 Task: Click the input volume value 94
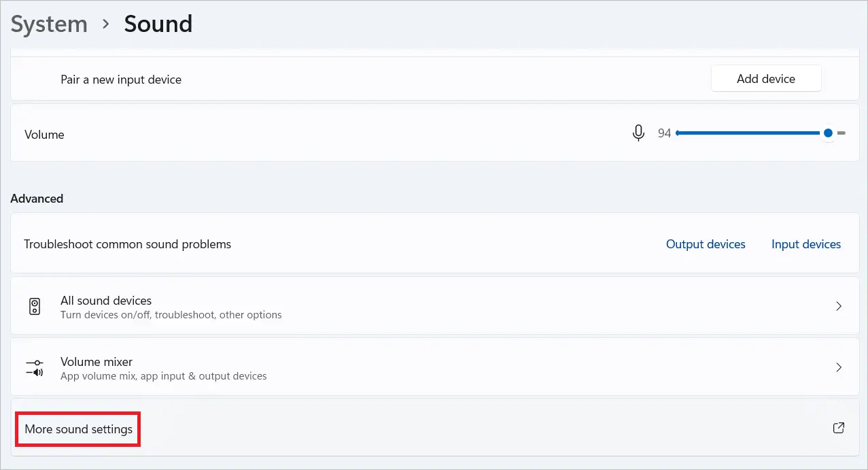pyautogui.click(x=664, y=134)
